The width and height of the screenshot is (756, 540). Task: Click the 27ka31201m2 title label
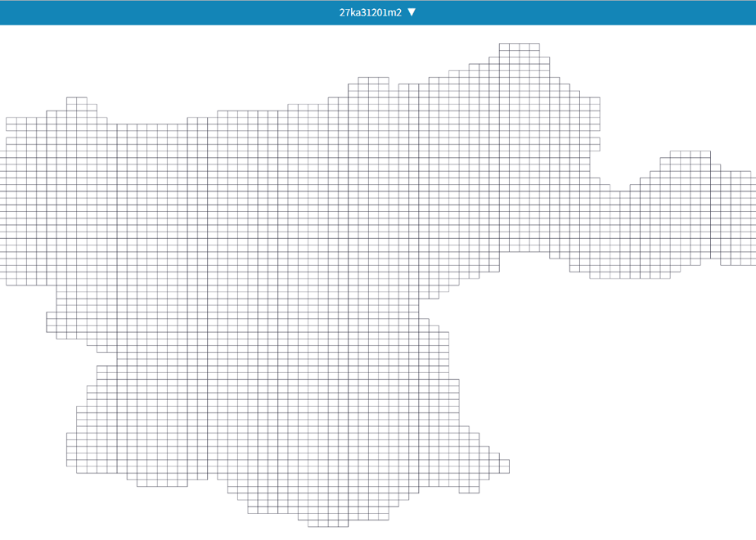371,12
